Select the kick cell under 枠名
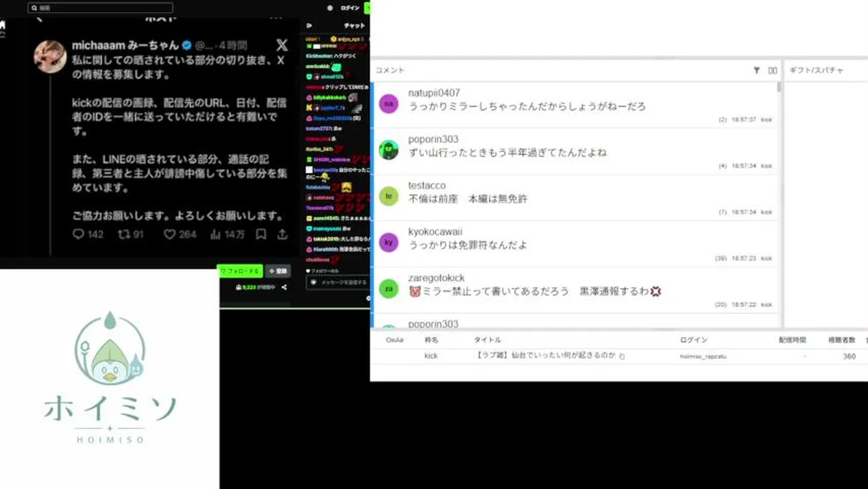The height and width of the screenshot is (489, 868). click(431, 356)
